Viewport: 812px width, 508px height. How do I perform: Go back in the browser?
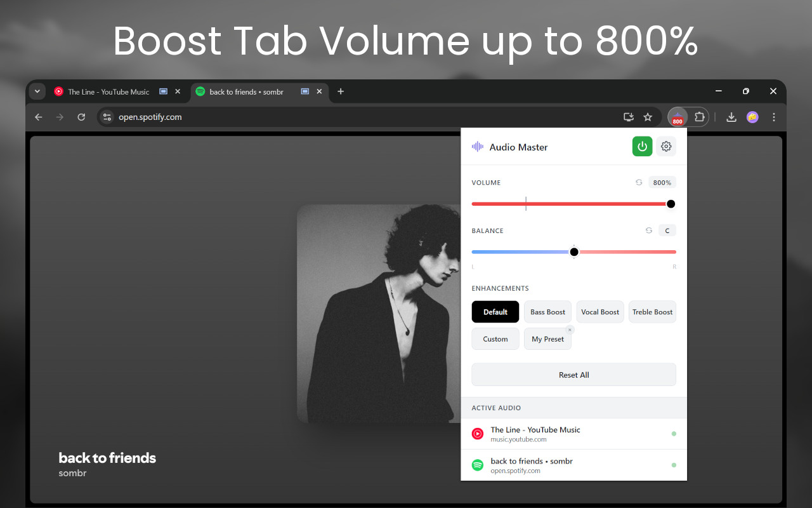39,117
